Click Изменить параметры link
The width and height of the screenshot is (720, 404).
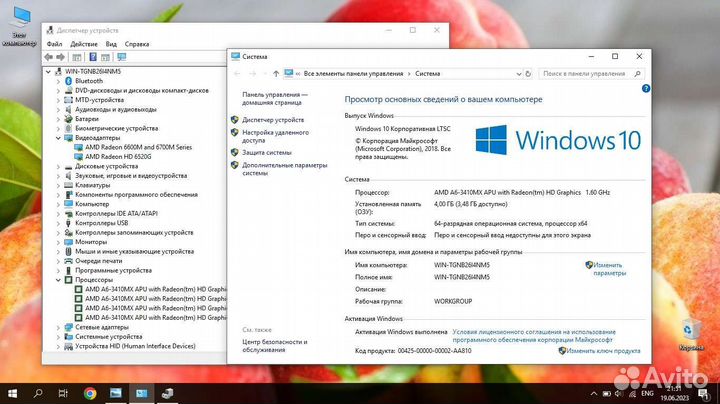click(609, 269)
